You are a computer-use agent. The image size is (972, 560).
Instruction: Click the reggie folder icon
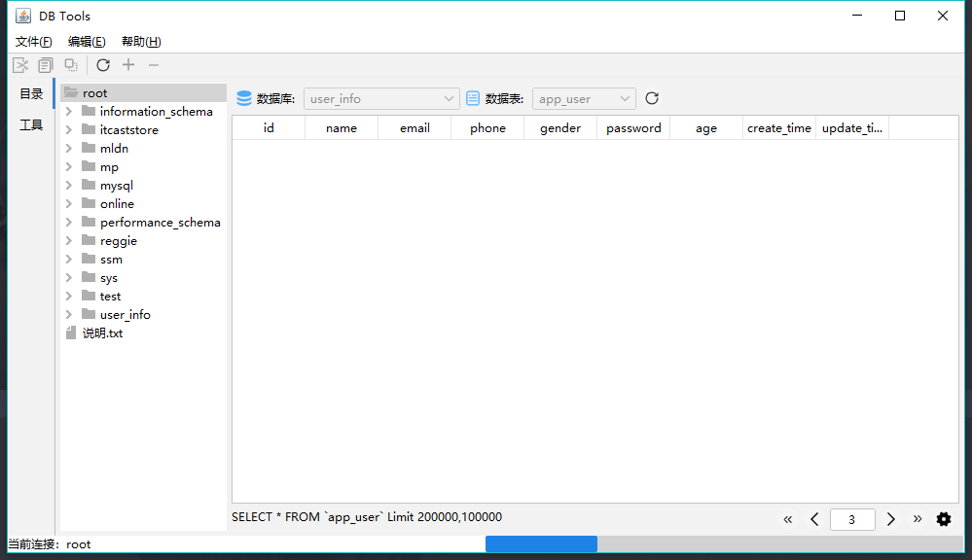click(x=89, y=240)
